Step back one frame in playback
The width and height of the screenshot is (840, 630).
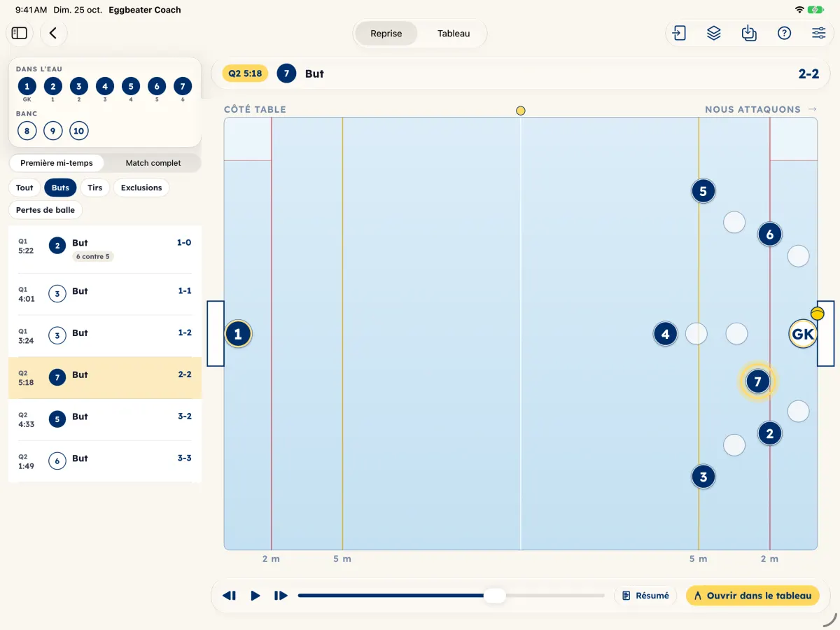coord(229,596)
